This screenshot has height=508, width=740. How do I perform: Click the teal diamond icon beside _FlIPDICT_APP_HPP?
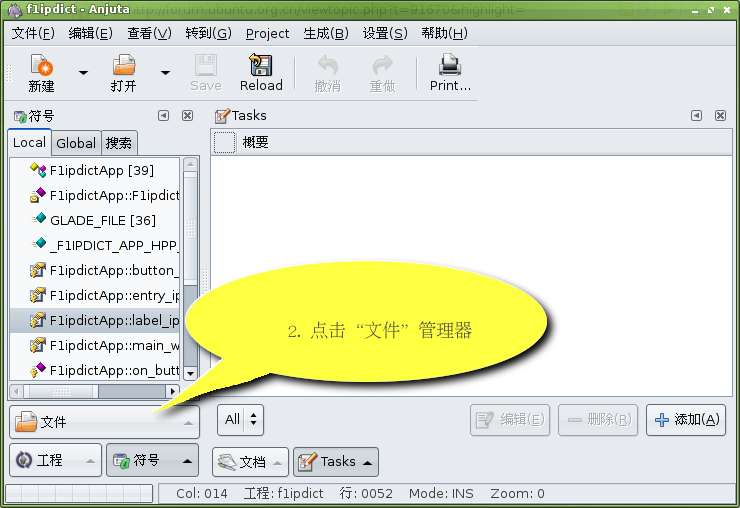(39, 243)
